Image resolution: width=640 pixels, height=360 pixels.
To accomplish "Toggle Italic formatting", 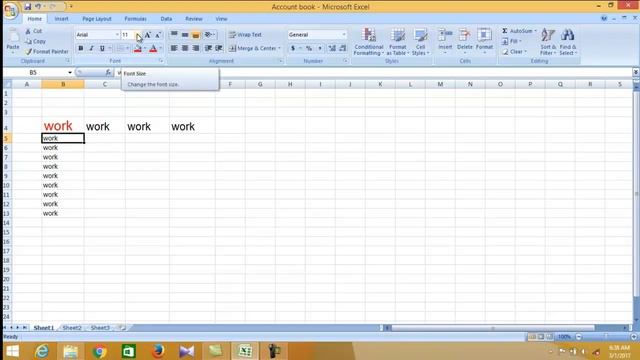I will tap(91, 49).
